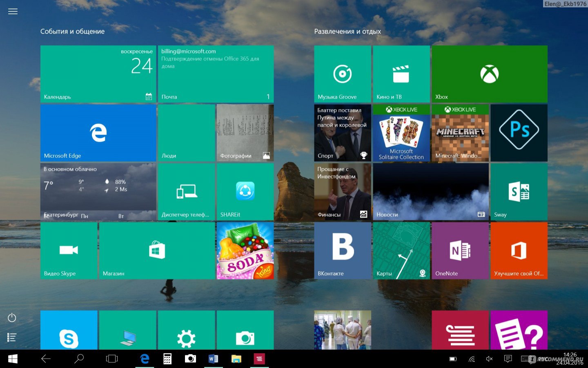Launch the Sway tile
The image size is (588, 368).
[x=519, y=191]
